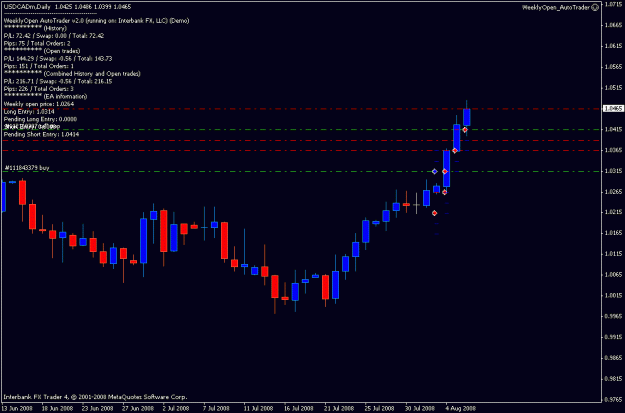Viewport: 625px width, 413px height.
Task: Click the (EA information) heading
Action: pos(65,96)
